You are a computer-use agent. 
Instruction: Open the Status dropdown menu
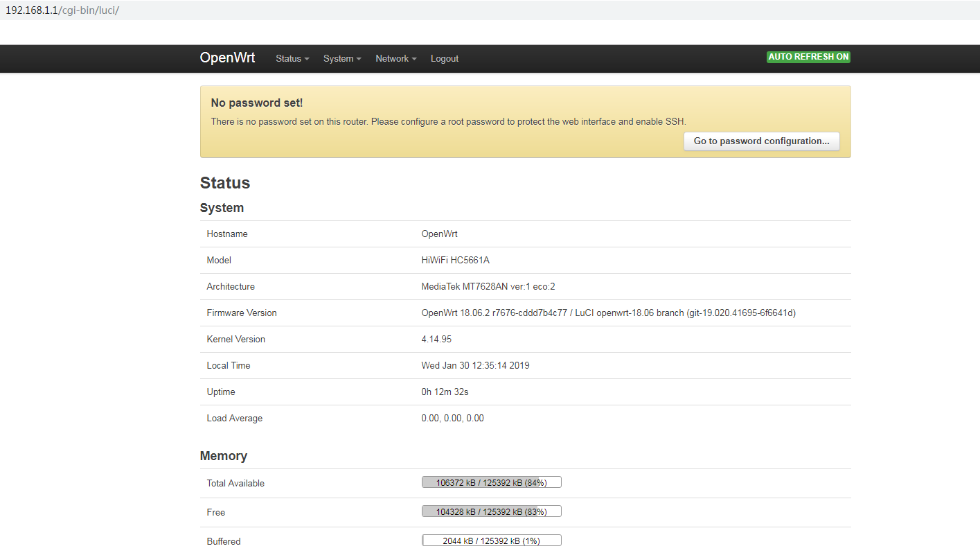(292, 59)
